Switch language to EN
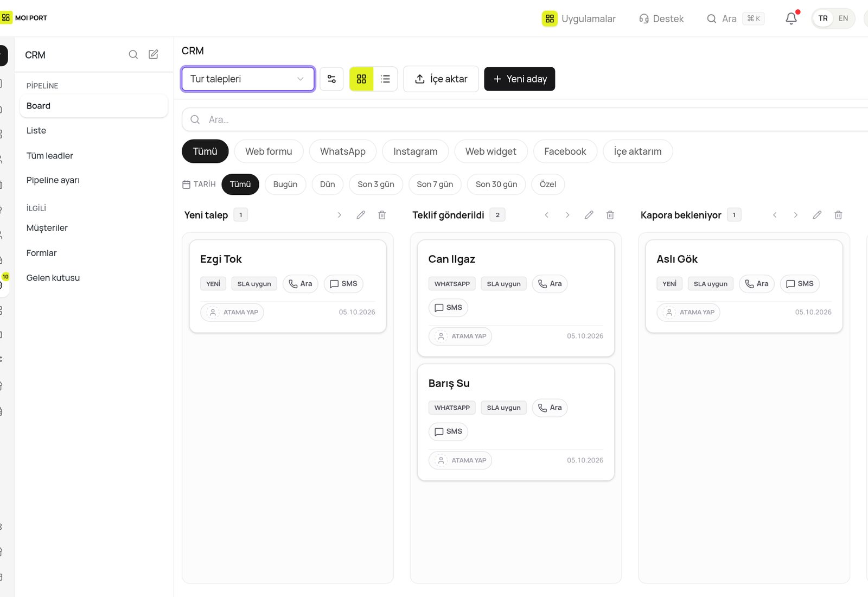This screenshot has height=597, width=868. (843, 18)
